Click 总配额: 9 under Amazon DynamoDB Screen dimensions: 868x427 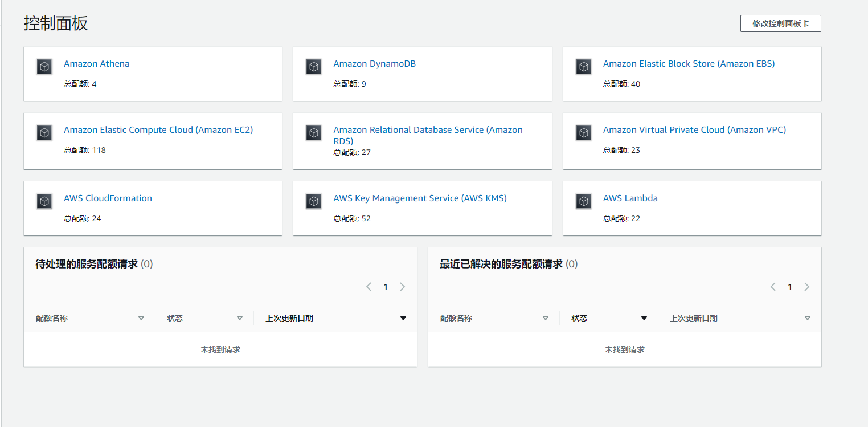click(x=350, y=84)
